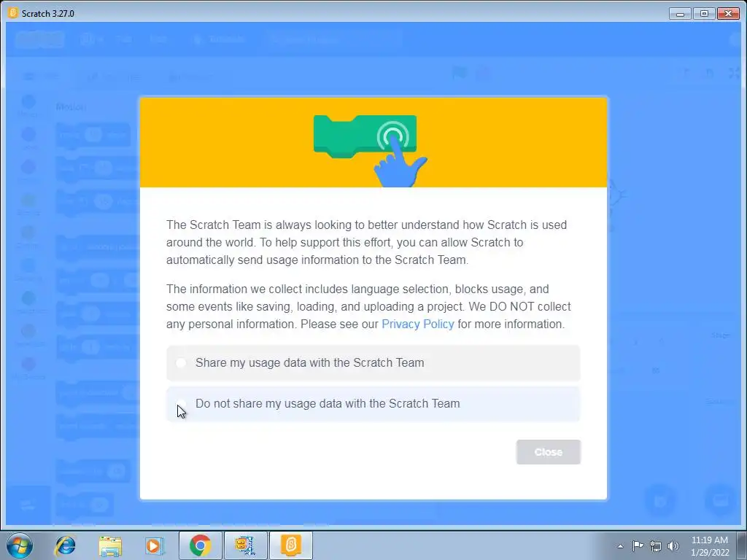Select Do not share my usage data option
This screenshot has height=560, width=747.
[x=373, y=404]
